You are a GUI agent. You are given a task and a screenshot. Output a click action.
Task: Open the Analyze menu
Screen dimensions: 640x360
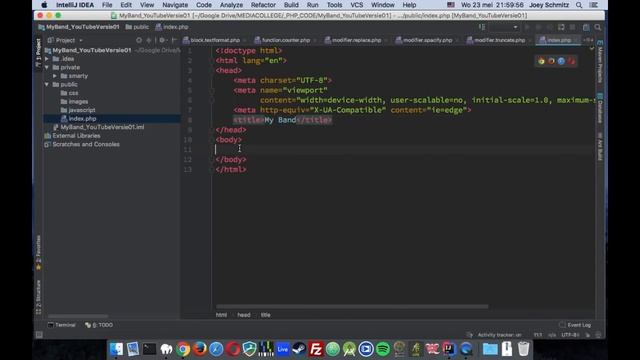click(x=231, y=5)
